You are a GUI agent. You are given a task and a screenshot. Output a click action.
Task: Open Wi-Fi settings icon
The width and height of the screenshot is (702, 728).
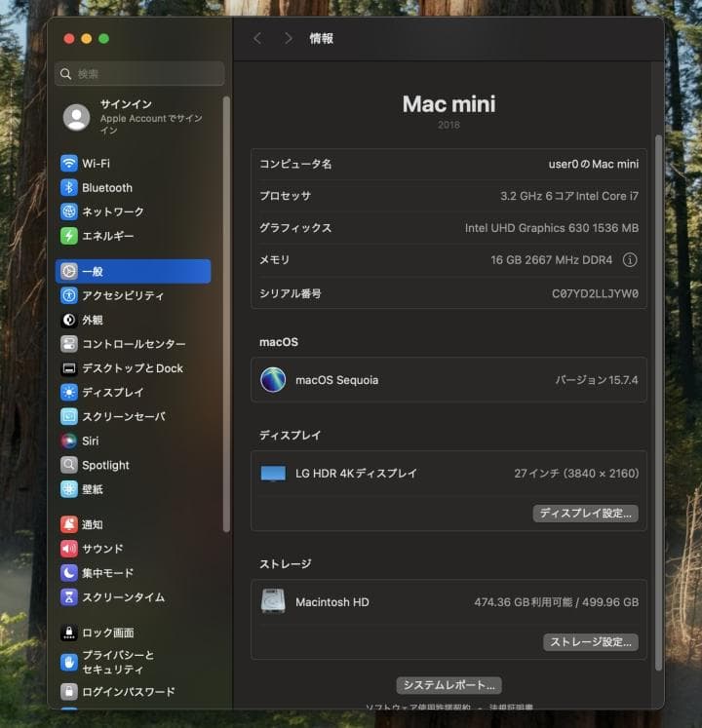[69, 164]
